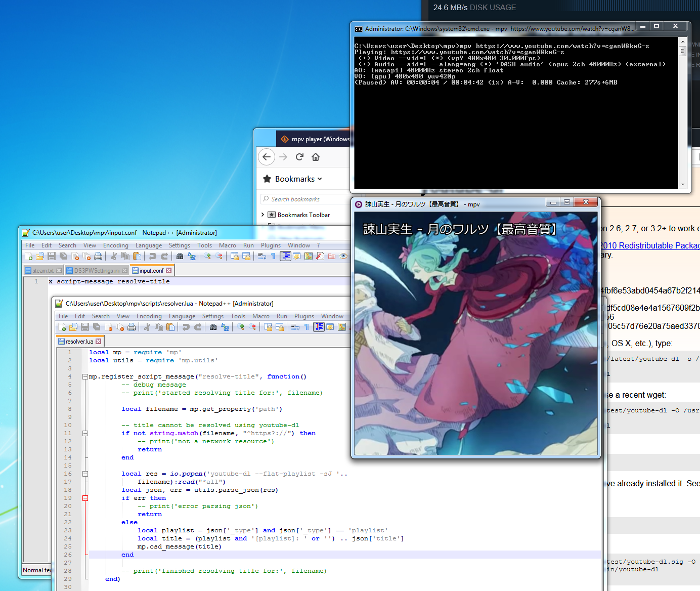Click the Undo arrow in resolver.lua toolbar
This screenshot has width=700, height=591.
(187, 327)
